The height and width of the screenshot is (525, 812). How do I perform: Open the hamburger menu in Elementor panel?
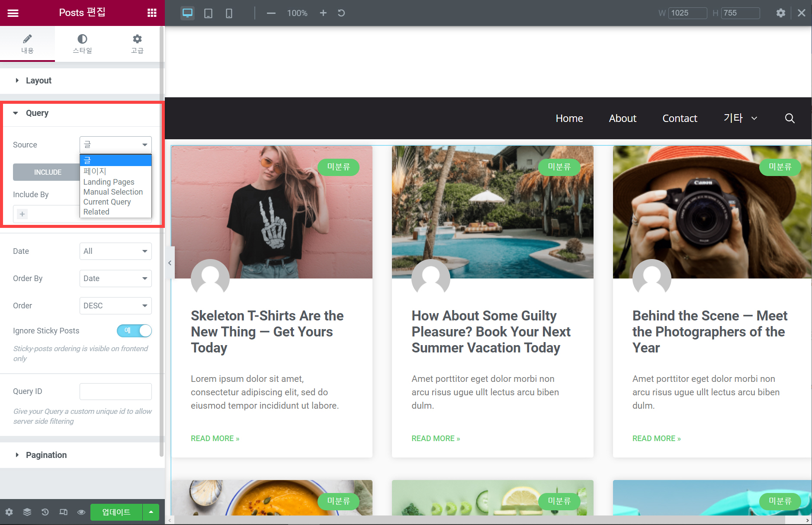tap(13, 13)
